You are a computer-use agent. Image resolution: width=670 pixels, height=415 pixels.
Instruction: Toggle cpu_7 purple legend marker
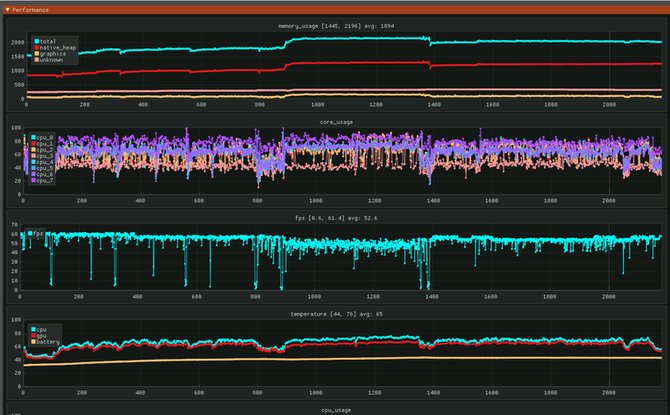pyautogui.click(x=35, y=182)
